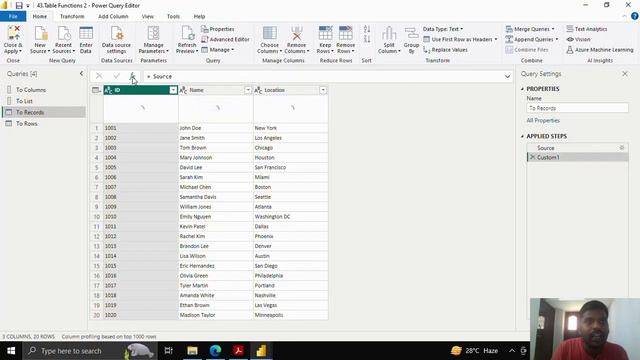The image size is (640, 360).
Task: Collapse the Queries pane
Action: [x=81, y=73]
